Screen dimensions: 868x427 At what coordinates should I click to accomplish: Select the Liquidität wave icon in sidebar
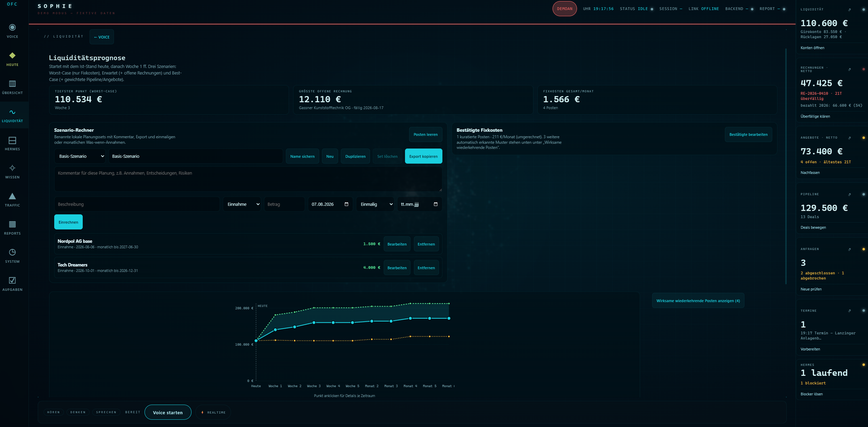tap(13, 112)
